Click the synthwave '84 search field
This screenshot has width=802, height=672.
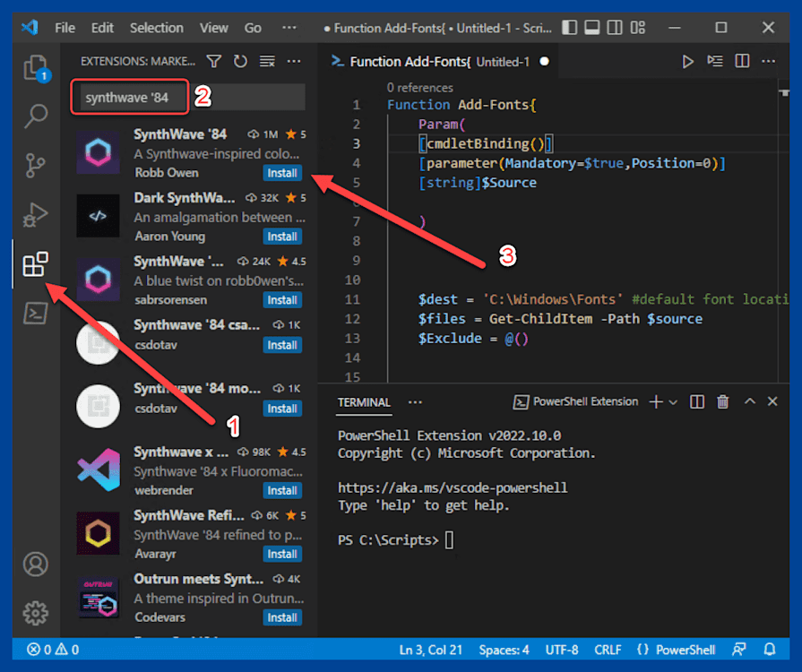coord(129,97)
